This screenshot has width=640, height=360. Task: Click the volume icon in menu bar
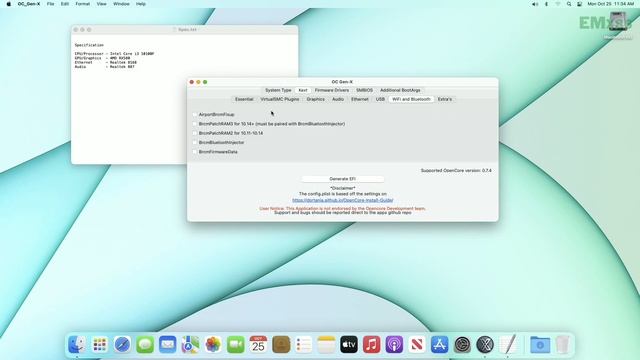535,4
